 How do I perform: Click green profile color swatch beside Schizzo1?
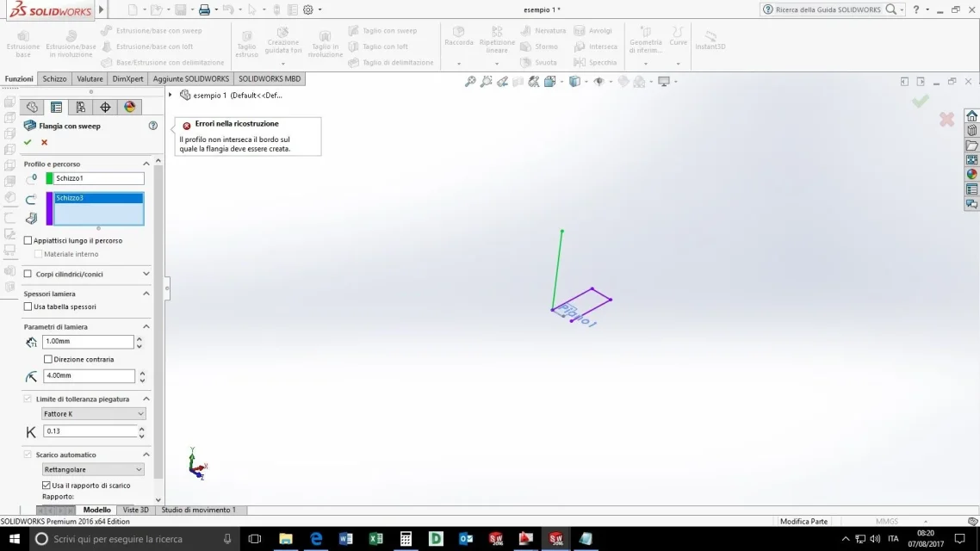[49, 178]
